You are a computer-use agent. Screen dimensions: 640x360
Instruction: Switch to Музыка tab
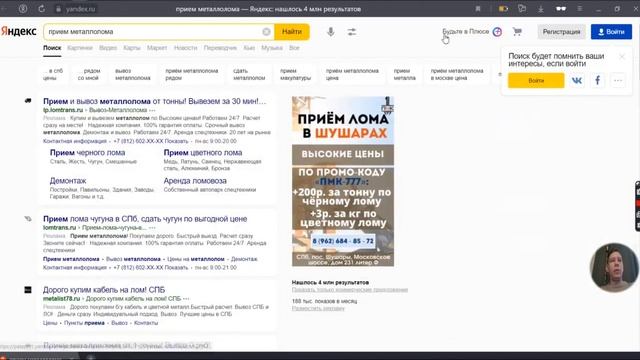(272, 48)
